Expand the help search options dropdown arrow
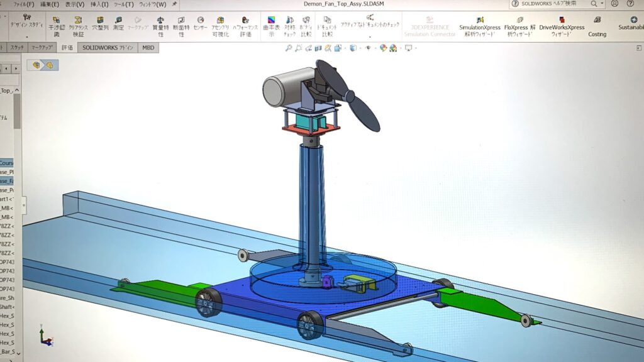 click(x=602, y=4)
